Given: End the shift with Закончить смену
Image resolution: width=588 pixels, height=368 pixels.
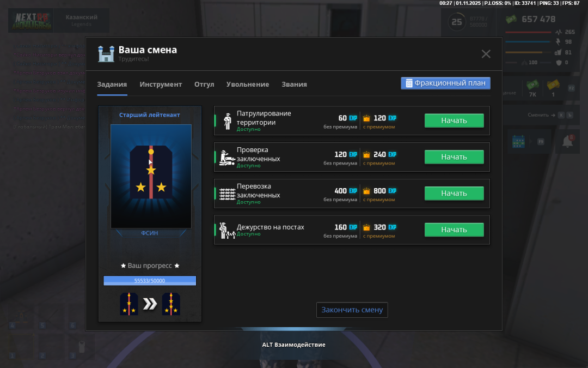Looking at the screenshot, I should [x=352, y=310].
